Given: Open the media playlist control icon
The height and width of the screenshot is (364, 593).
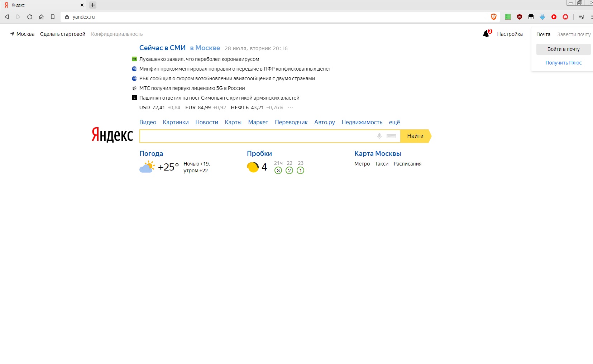Looking at the screenshot, I should click(x=581, y=17).
